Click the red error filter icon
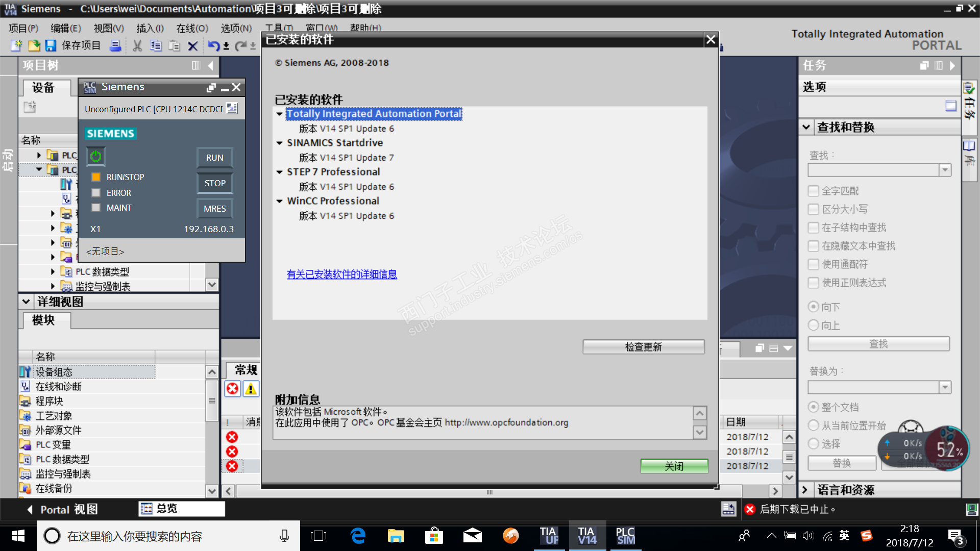 (x=232, y=389)
